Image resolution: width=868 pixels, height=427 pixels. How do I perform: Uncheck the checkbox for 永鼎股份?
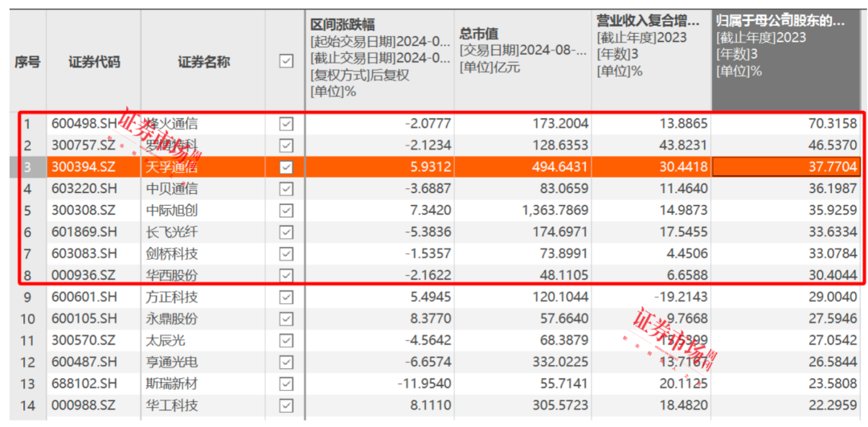coord(285,319)
